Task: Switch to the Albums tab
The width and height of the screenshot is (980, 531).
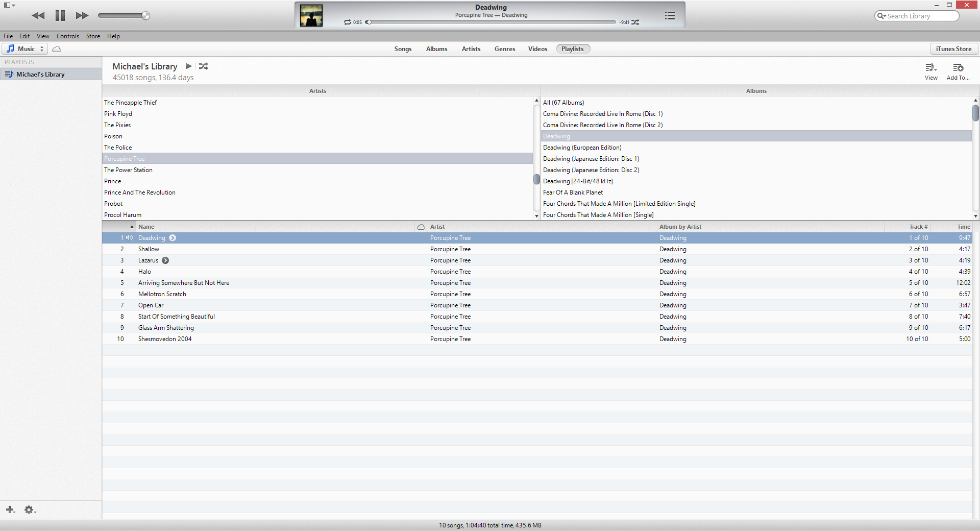Action: coord(436,49)
